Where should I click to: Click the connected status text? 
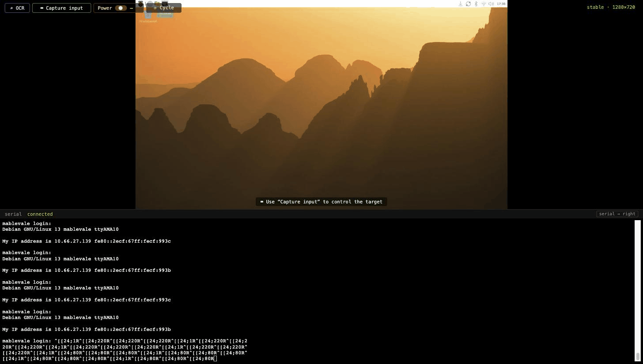[x=40, y=214]
